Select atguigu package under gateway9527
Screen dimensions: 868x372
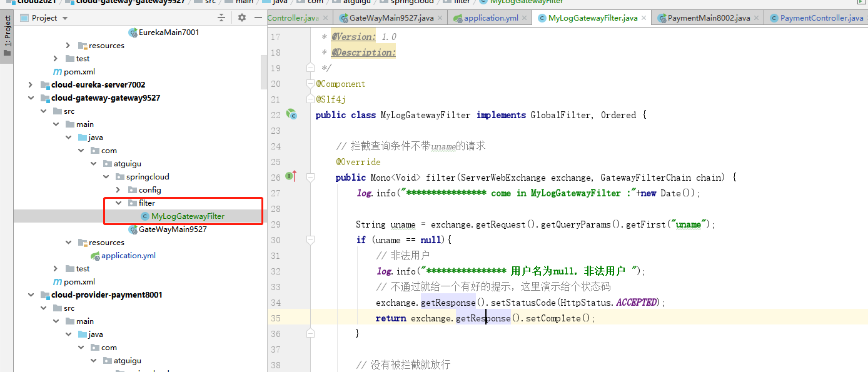point(128,164)
